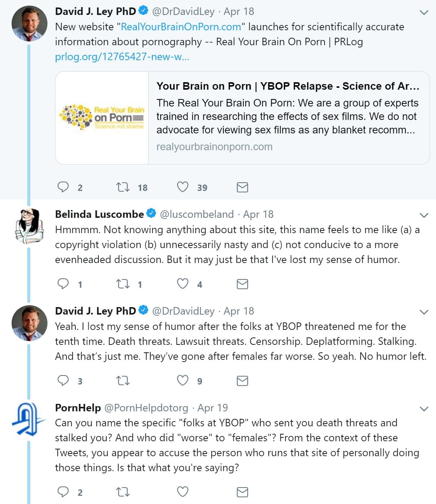Retweet Belinda Luscombe's tweet

123,284
